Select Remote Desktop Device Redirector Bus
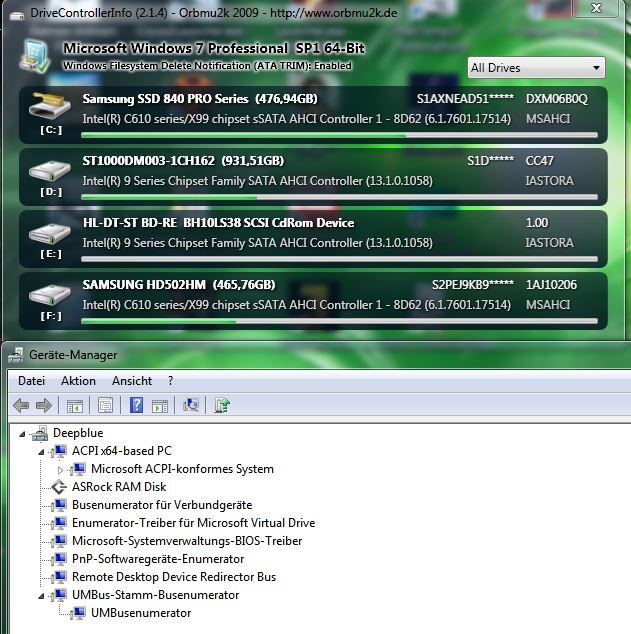The width and height of the screenshot is (631, 634). pos(174,577)
